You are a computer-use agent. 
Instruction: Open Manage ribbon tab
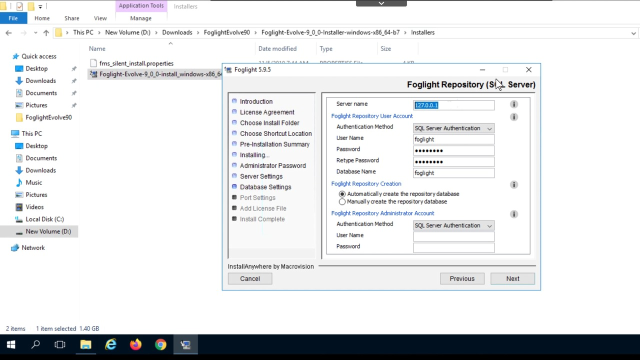[x=141, y=18]
